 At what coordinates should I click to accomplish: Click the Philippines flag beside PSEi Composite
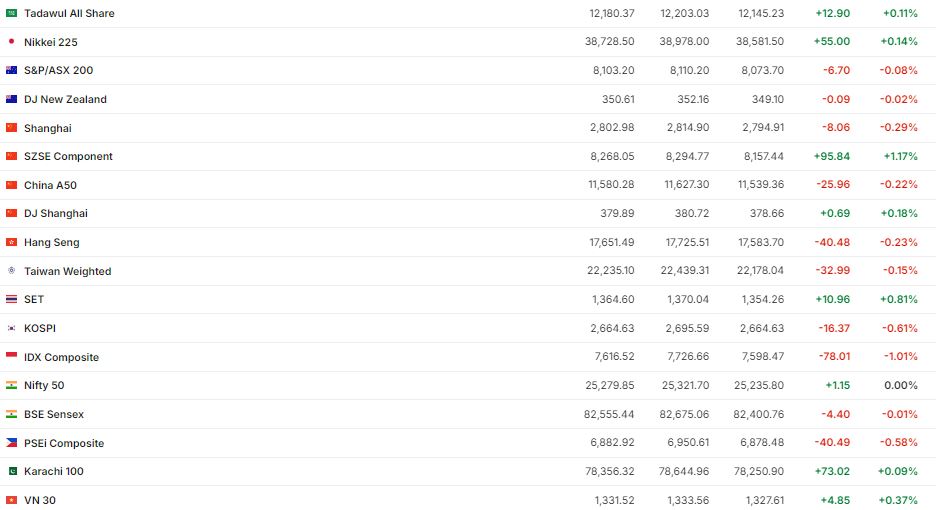(11, 443)
